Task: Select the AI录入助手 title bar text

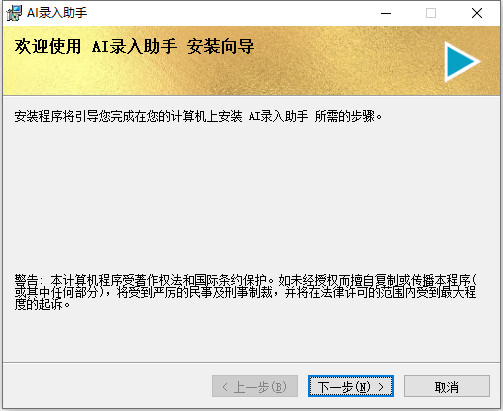Action: pos(57,13)
